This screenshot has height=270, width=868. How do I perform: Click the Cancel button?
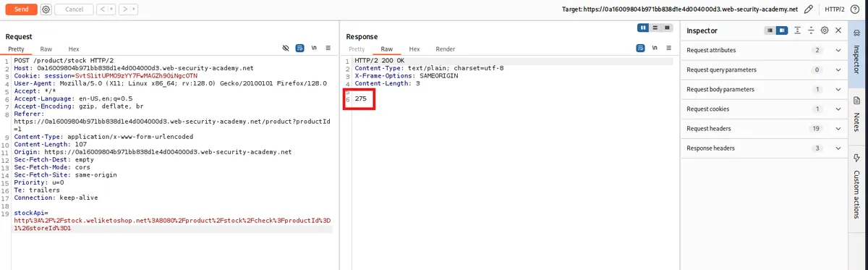click(x=73, y=9)
